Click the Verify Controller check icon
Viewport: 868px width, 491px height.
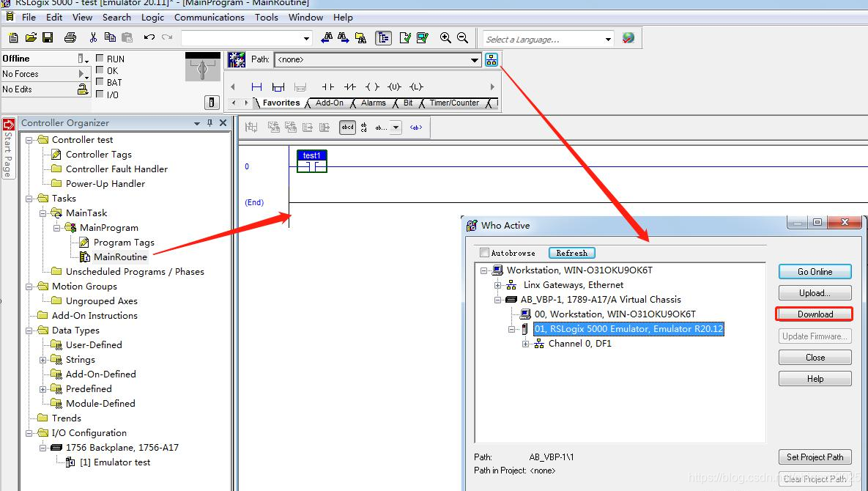(x=423, y=37)
